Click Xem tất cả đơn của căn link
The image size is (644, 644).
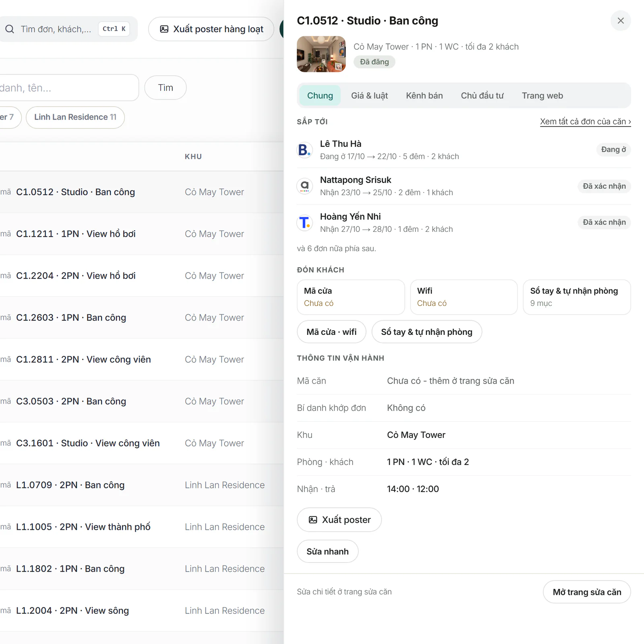pyautogui.click(x=585, y=122)
